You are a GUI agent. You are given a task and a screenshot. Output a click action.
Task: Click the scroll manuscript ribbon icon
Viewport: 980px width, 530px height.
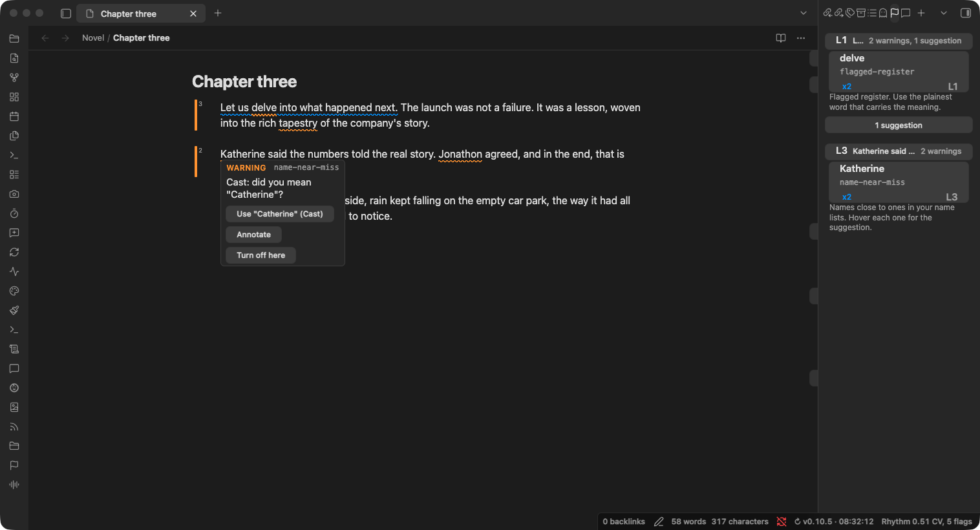(14, 349)
